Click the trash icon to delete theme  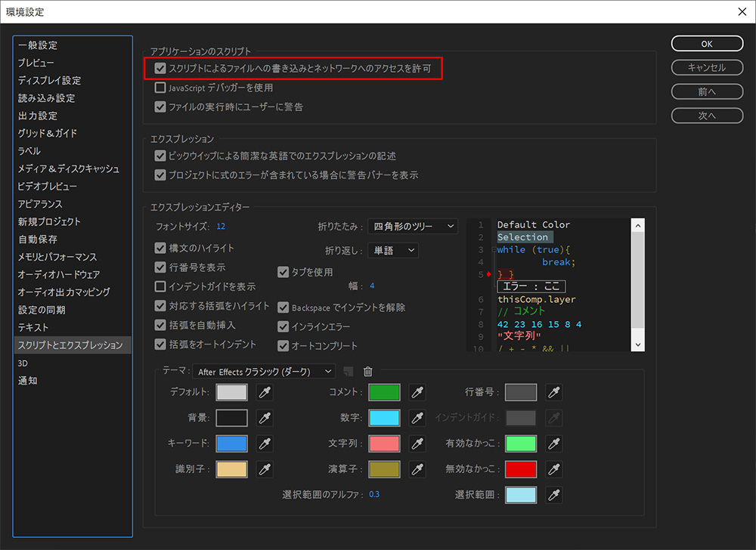click(368, 371)
